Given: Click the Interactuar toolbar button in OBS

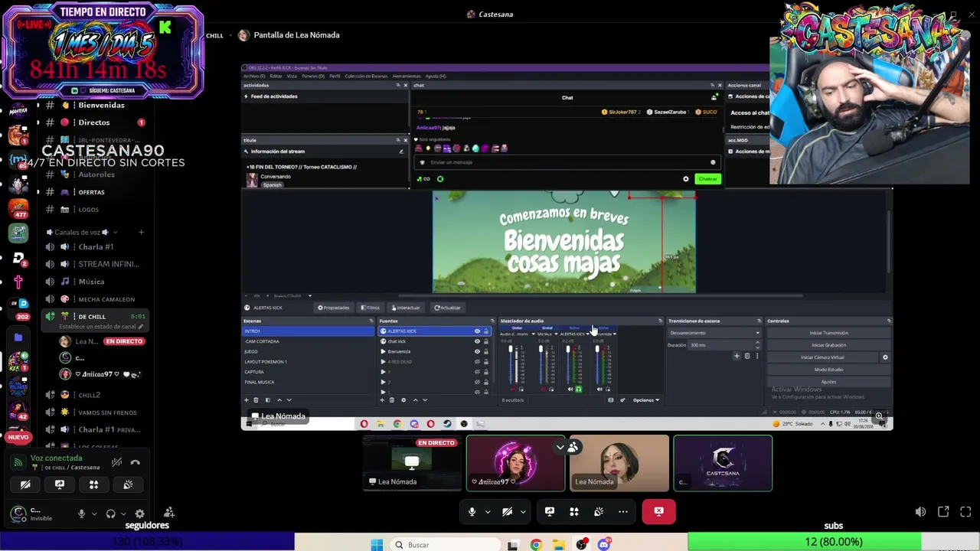Looking at the screenshot, I should point(405,308).
